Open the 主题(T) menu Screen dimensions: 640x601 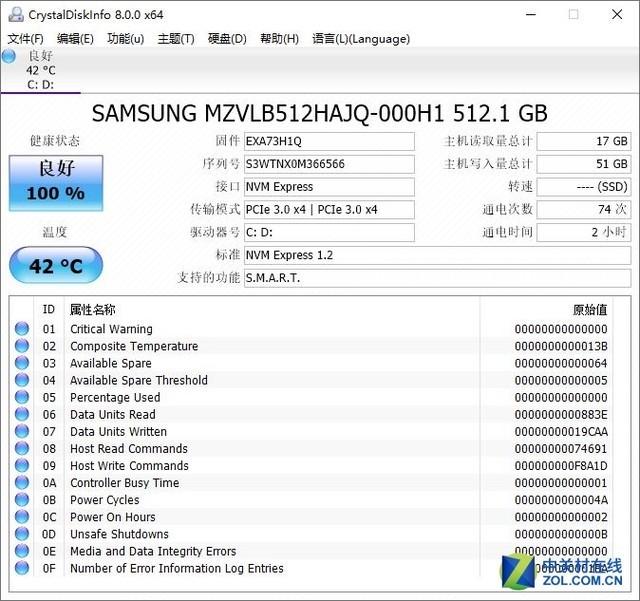(176, 39)
